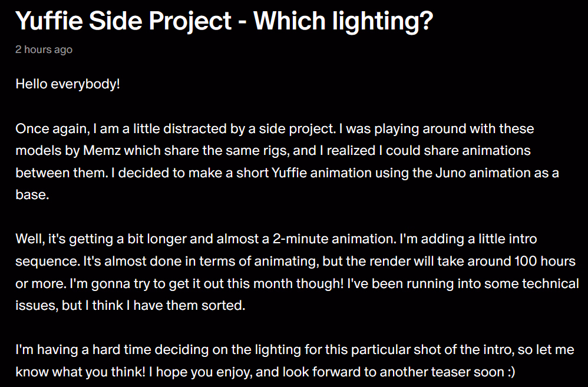Click the sentence 'issues, but I think I have them sorted.'
Viewport: 588px width, 387px height.
130,305
